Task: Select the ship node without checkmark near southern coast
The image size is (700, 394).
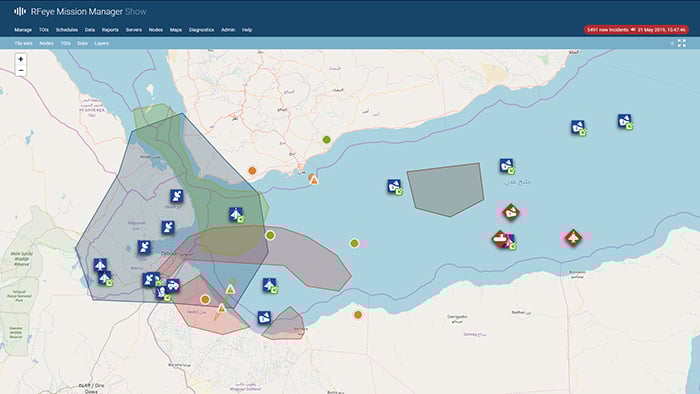Action: pos(264,318)
